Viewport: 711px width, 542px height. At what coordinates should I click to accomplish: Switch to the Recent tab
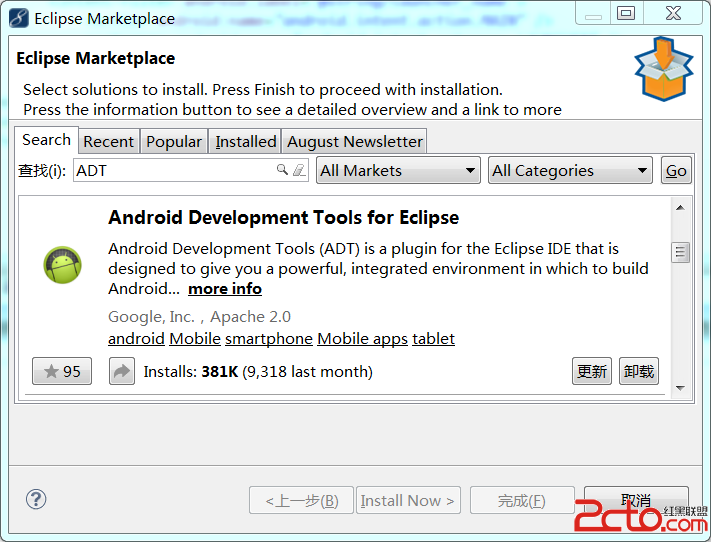tap(109, 142)
